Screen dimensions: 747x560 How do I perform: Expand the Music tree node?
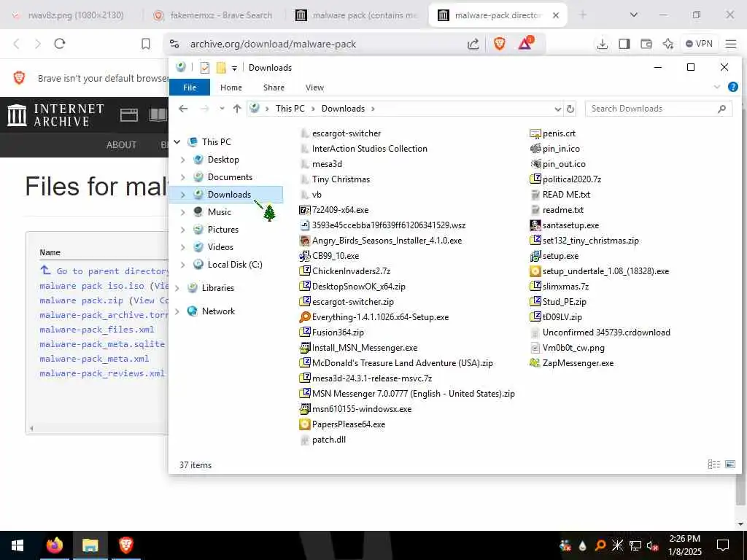[x=183, y=212]
